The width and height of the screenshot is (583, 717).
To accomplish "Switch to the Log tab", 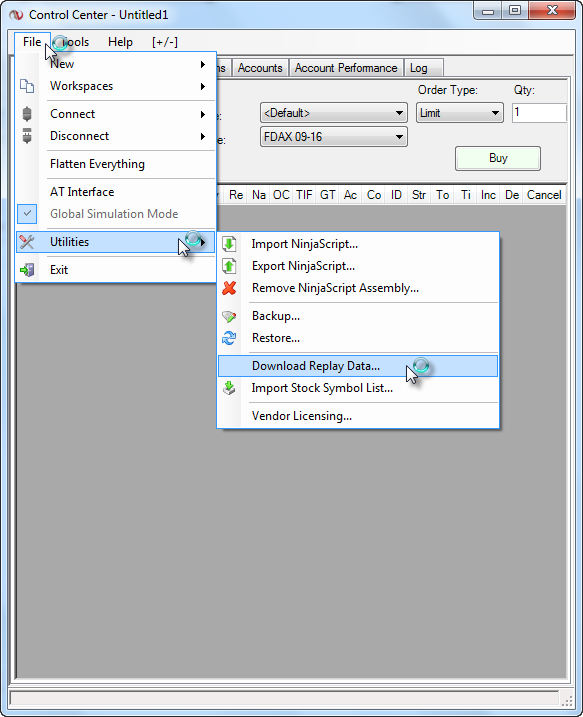I will point(423,68).
